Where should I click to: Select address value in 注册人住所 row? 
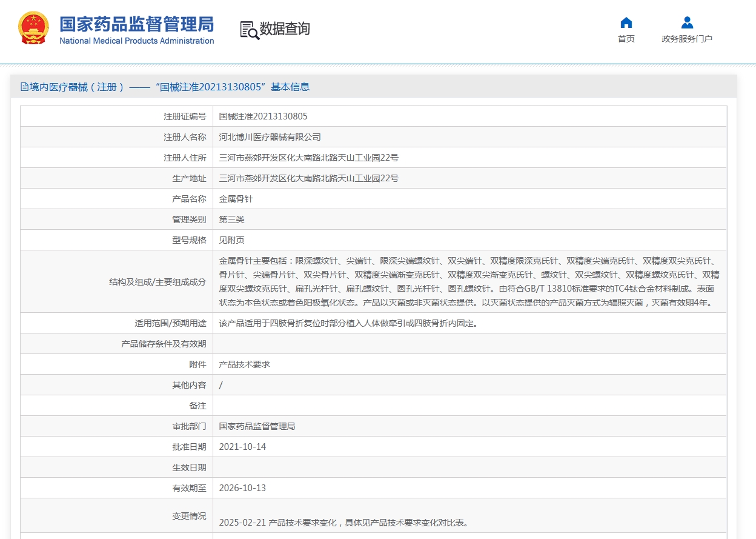309,158
